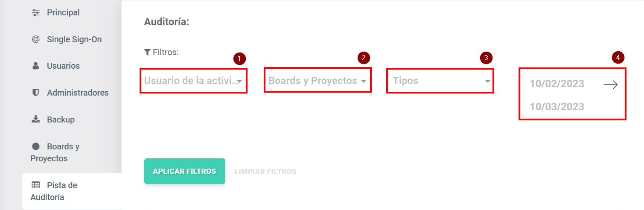Click the shield icon beside Administradores
644x210 pixels.
coord(36,93)
